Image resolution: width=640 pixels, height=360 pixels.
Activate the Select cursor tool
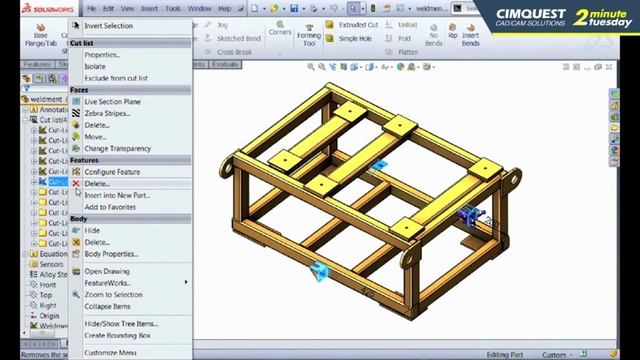coord(353,8)
